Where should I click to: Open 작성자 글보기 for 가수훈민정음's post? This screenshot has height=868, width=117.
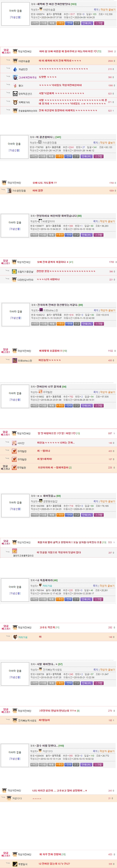[107, 143]
